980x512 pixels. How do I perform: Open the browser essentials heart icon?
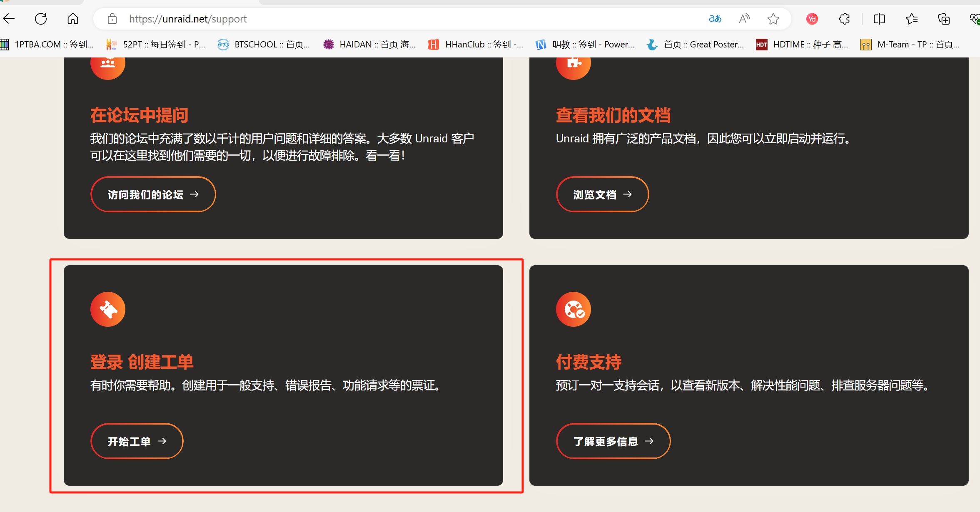tap(975, 19)
